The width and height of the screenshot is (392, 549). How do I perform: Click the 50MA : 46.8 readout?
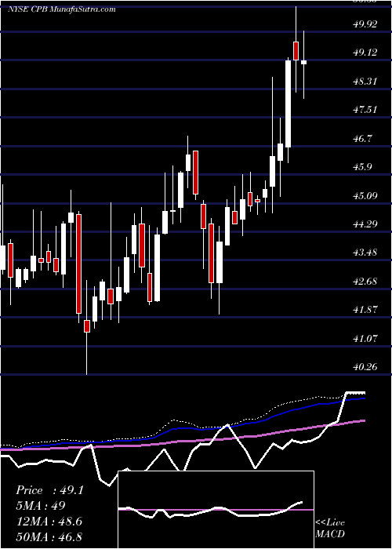[49, 536]
